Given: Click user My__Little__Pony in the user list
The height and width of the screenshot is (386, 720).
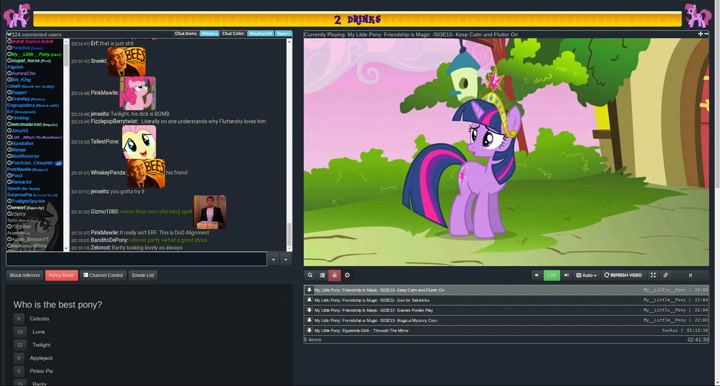Looking at the screenshot, I should click(x=30, y=54).
